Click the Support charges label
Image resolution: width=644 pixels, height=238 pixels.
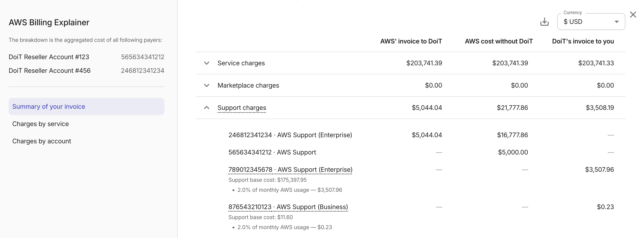(242, 108)
